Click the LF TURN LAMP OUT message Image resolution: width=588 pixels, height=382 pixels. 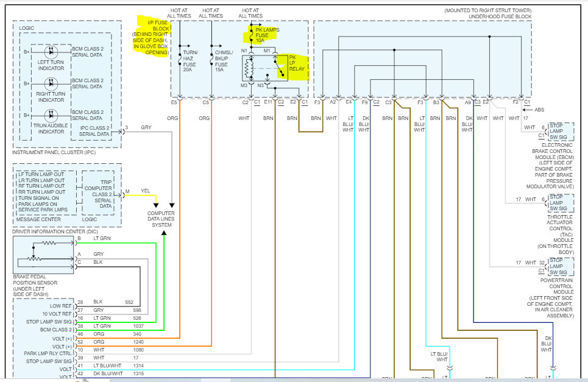point(41,174)
